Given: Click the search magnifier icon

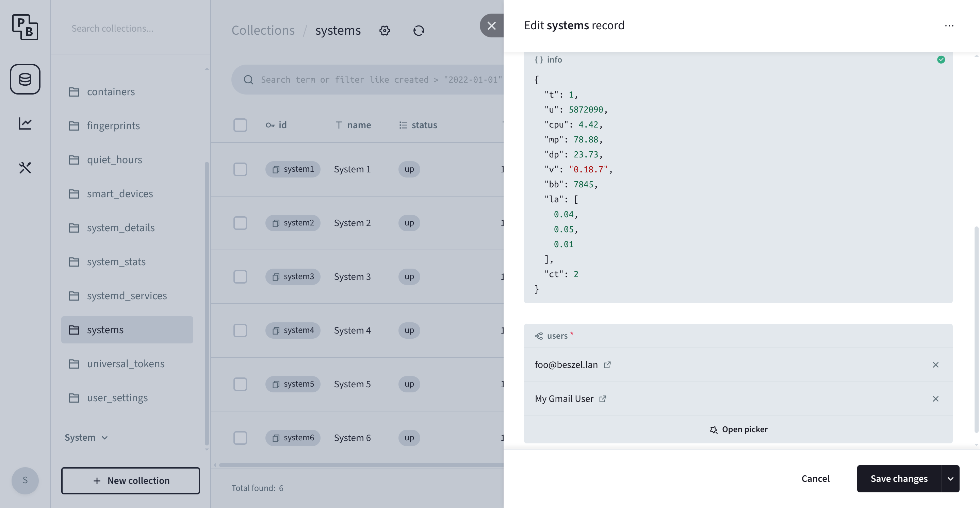Looking at the screenshot, I should click(x=248, y=80).
